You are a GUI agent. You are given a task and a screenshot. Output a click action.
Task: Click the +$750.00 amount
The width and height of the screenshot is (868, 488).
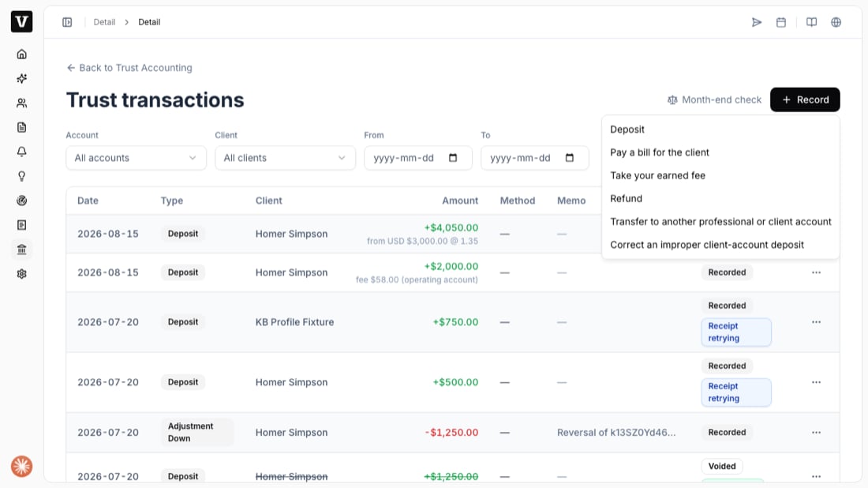[x=455, y=322]
